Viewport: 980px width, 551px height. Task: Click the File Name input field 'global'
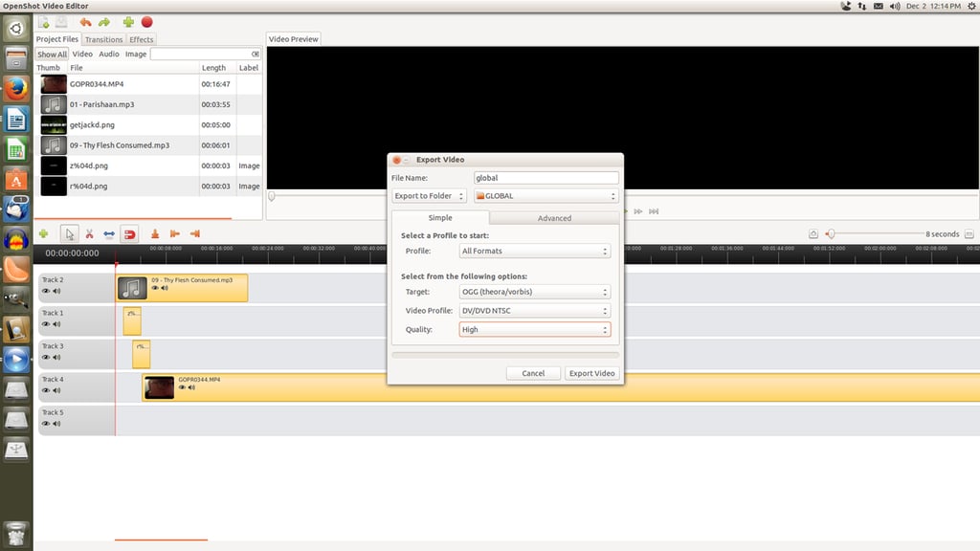pyautogui.click(x=546, y=178)
